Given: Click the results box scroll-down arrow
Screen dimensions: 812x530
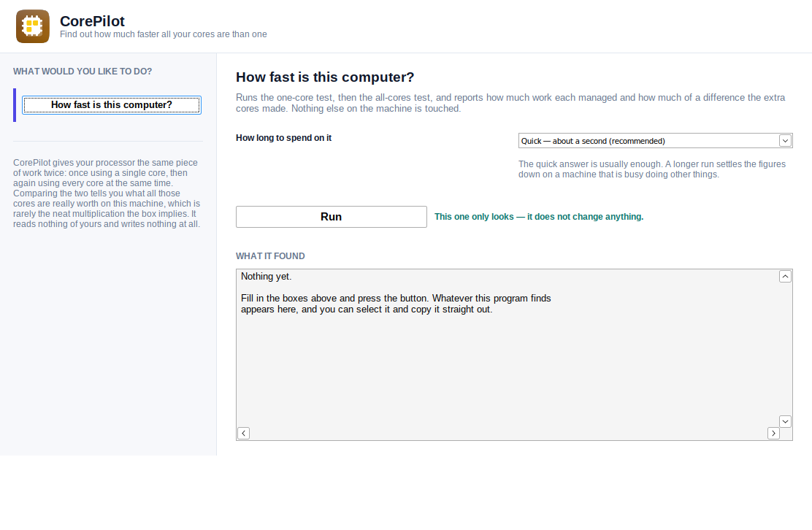Looking at the screenshot, I should pyautogui.click(x=785, y=421).
